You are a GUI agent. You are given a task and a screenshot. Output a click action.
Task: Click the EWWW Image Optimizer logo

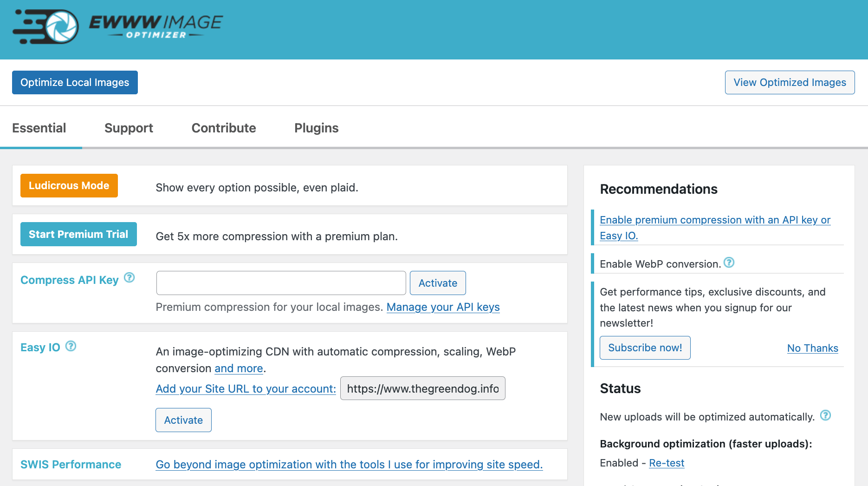coord(118,27)
